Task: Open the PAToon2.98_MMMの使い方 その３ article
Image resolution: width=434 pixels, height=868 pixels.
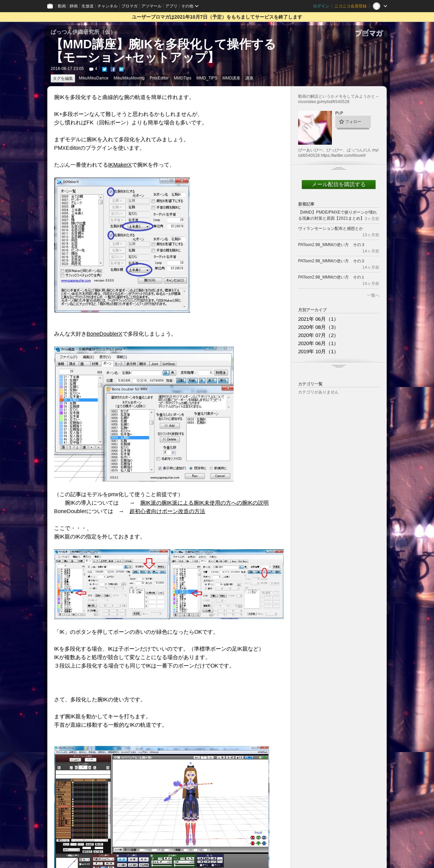Action: point(331,245)
